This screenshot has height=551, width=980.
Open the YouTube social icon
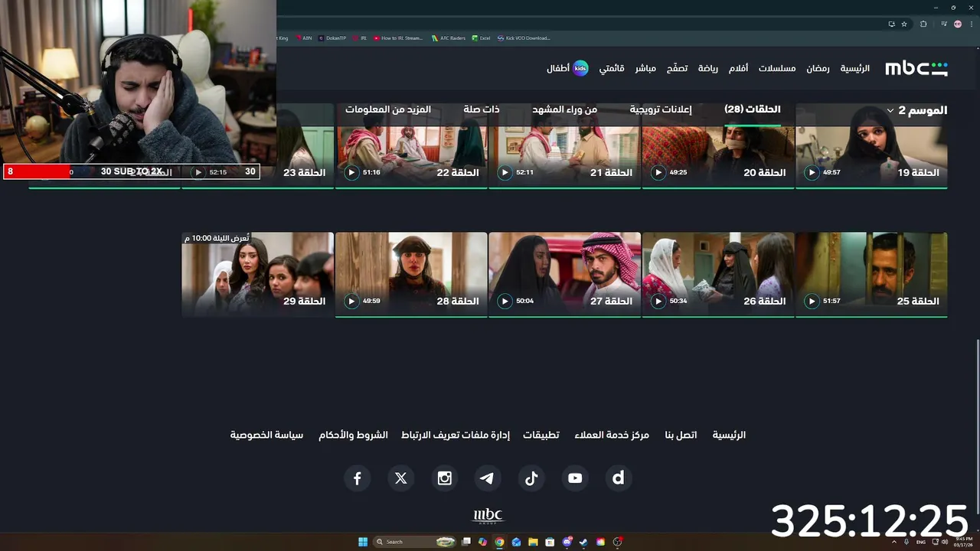pos(575,478)
